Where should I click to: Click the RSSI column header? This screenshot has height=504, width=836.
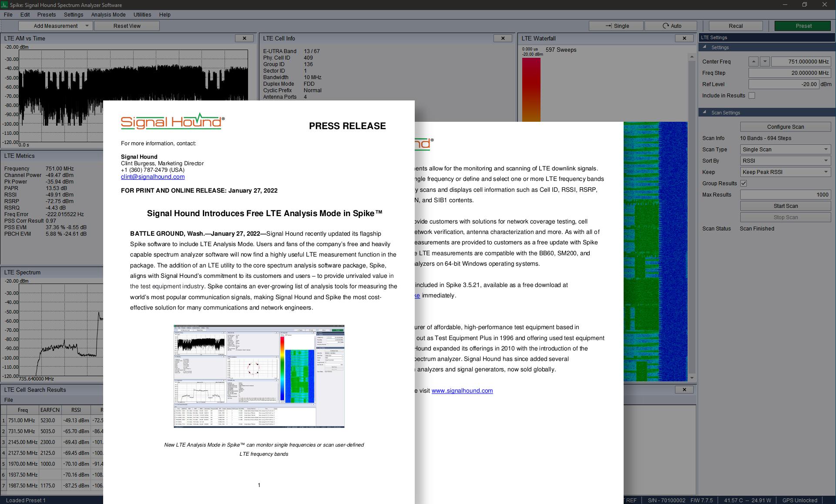coord(76,410)
